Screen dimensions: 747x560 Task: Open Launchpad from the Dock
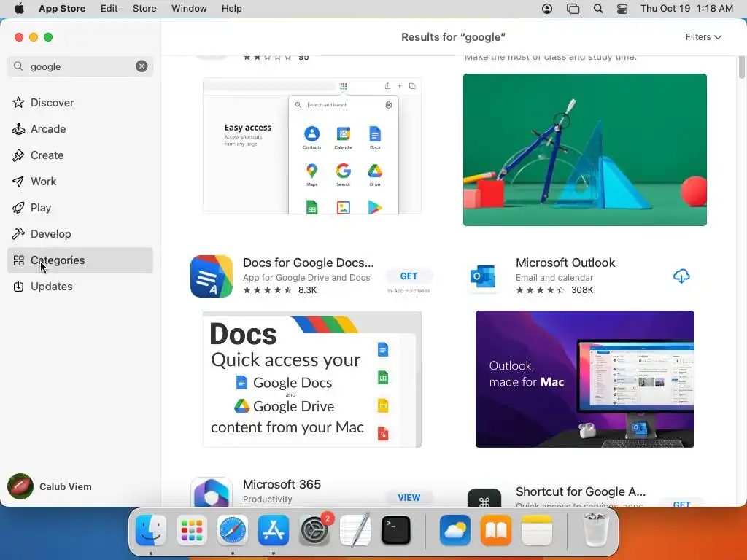[192, 530]
